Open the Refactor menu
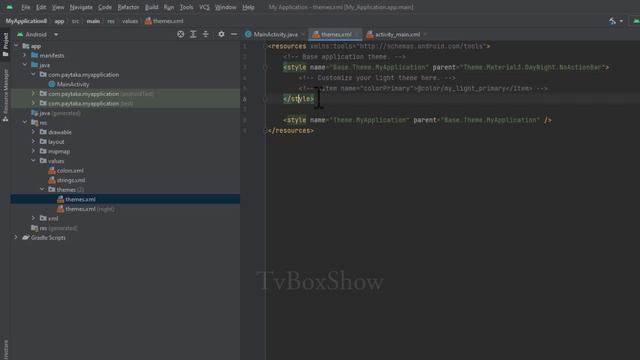The width and height of the screenshot is (640, 360). point(128,7)
